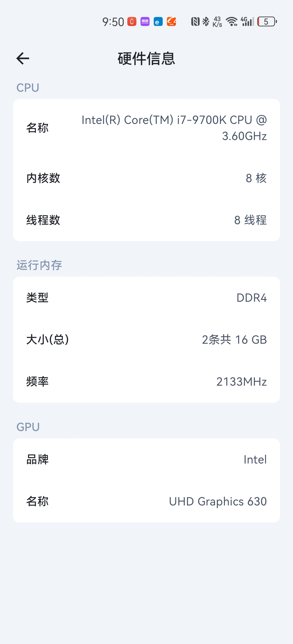Select the CPU name row with i7-9700K
Viewport: 293px width, 644px height.
tap(146, 128)
